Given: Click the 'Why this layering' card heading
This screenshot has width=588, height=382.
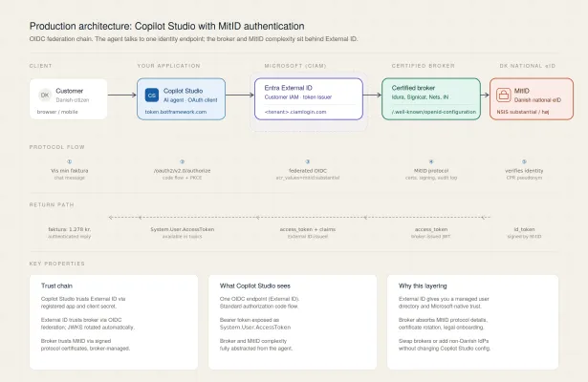Looking at the screenshot, I should (423, 286).
